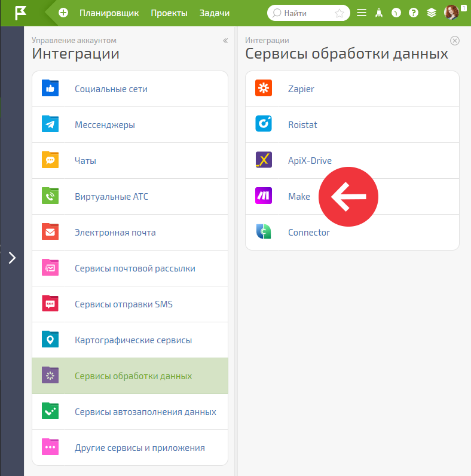Click the blue Roistat logo icon
471x476 pixels.
tap(264, 124)
